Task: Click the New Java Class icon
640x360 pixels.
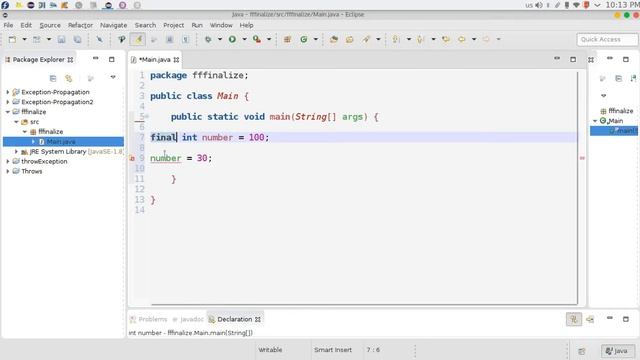Action: pos(304,39)
